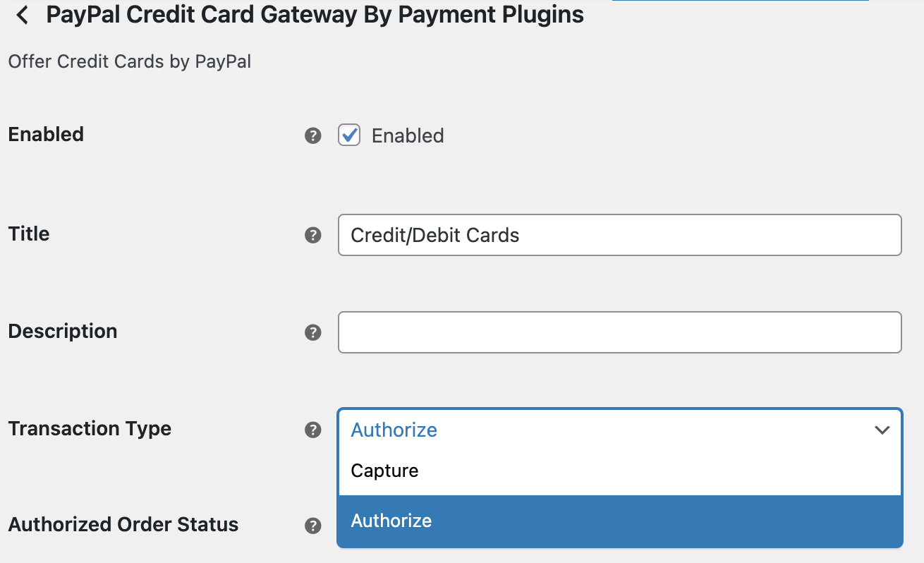Click the bold Title setting label
The height and width of the screenshot is (563, 924).
[x=29, y=234]
